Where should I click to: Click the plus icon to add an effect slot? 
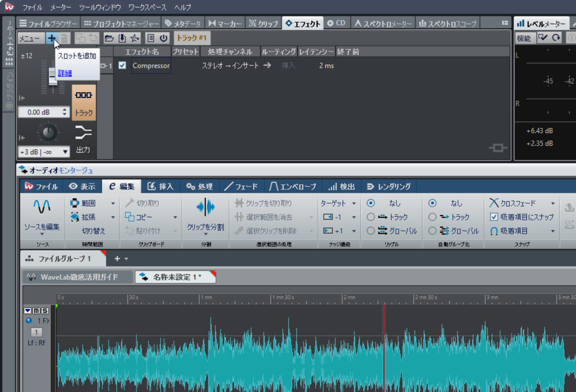[52, 38]
